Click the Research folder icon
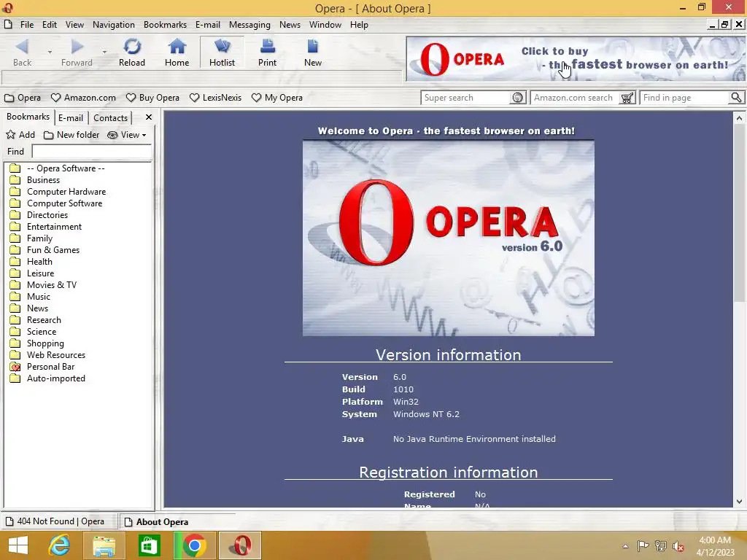Screen dimensions: 747x560 click(x=15, y=320)
